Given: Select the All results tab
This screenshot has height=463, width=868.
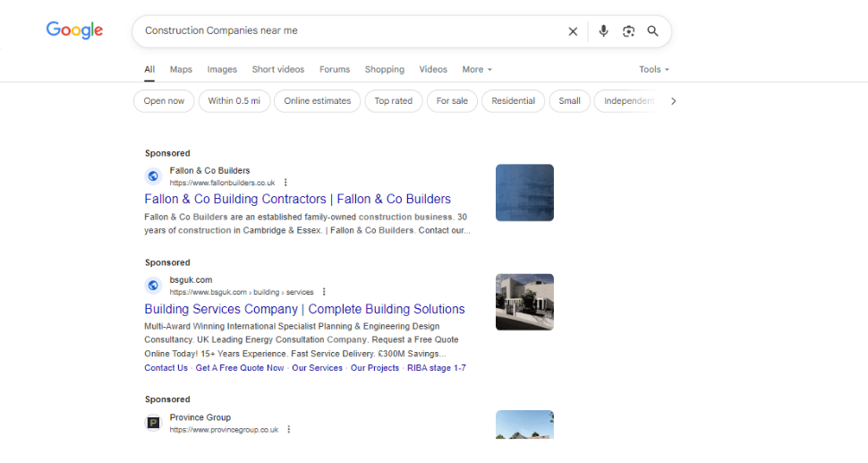Looking at the screenshot, I should tap(149, 69).
